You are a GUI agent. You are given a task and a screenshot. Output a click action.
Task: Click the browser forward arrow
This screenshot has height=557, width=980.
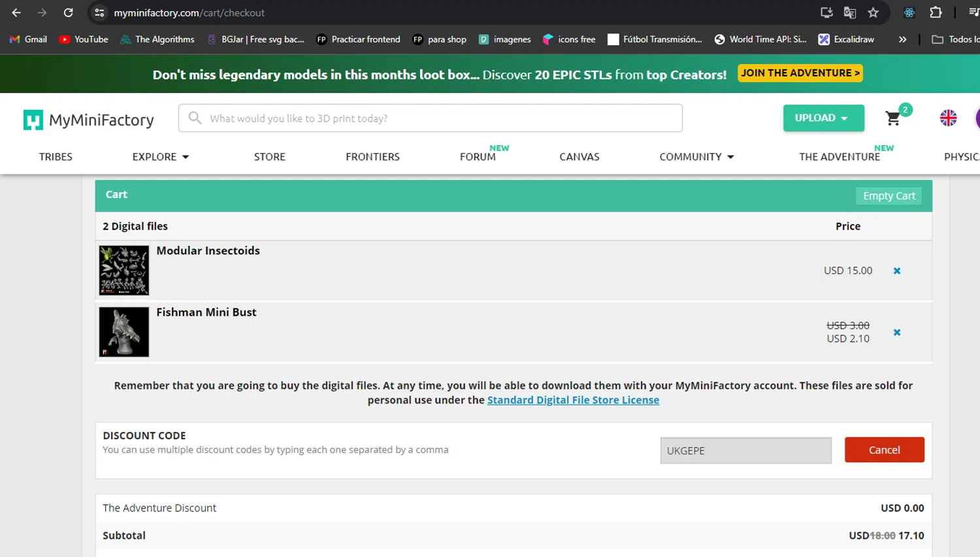(x=42, y=12)
